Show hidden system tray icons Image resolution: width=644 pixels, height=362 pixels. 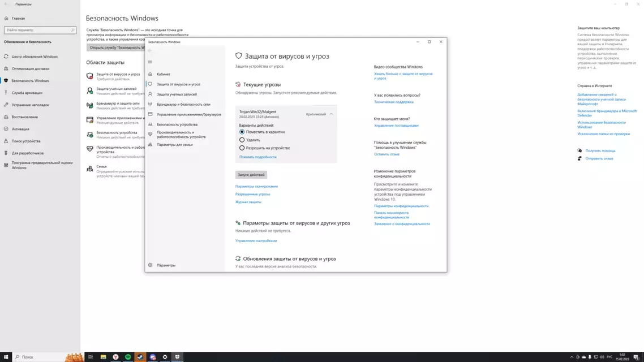point(572,357)
